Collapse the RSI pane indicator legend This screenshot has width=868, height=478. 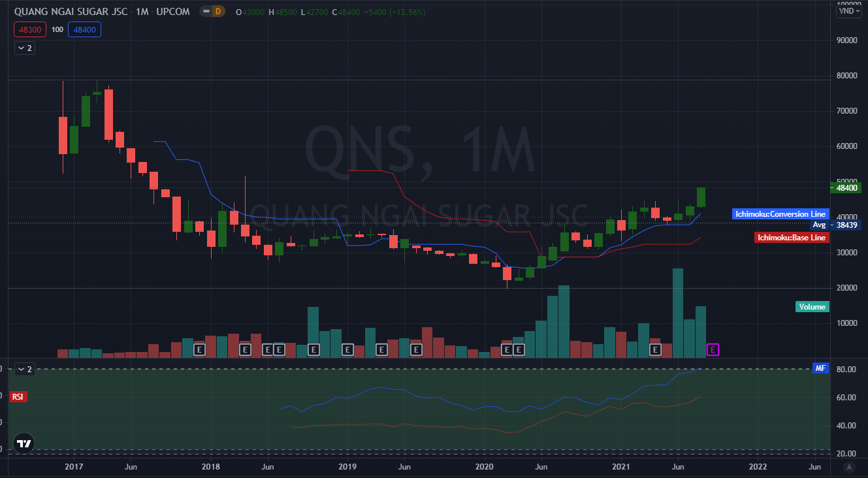tap(24, 369)
